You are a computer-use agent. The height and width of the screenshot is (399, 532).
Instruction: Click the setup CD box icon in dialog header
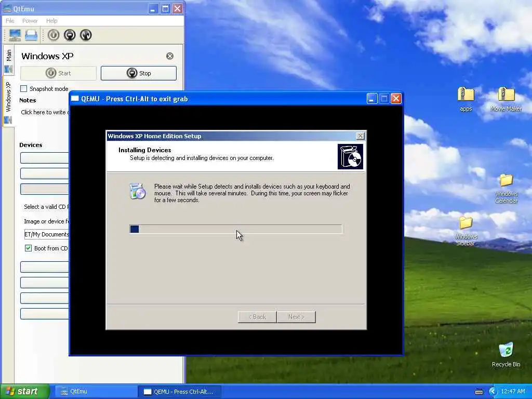[350, 156]
